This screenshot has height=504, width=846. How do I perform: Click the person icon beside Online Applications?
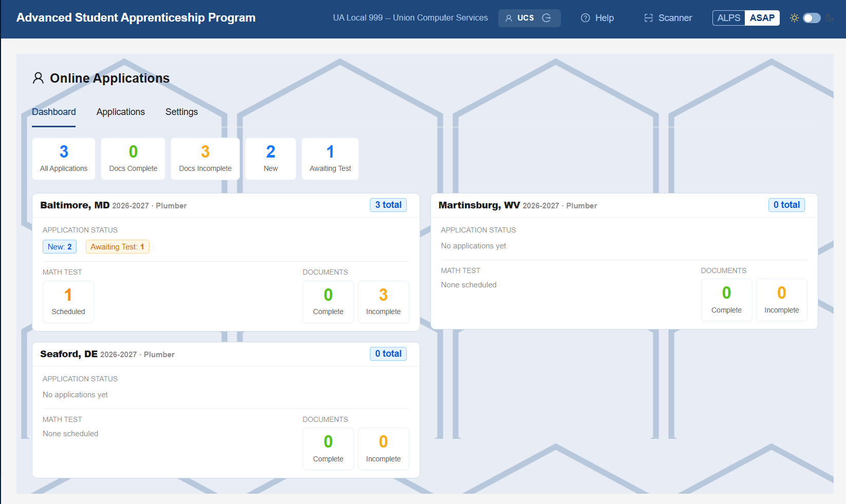pos(39,78)
